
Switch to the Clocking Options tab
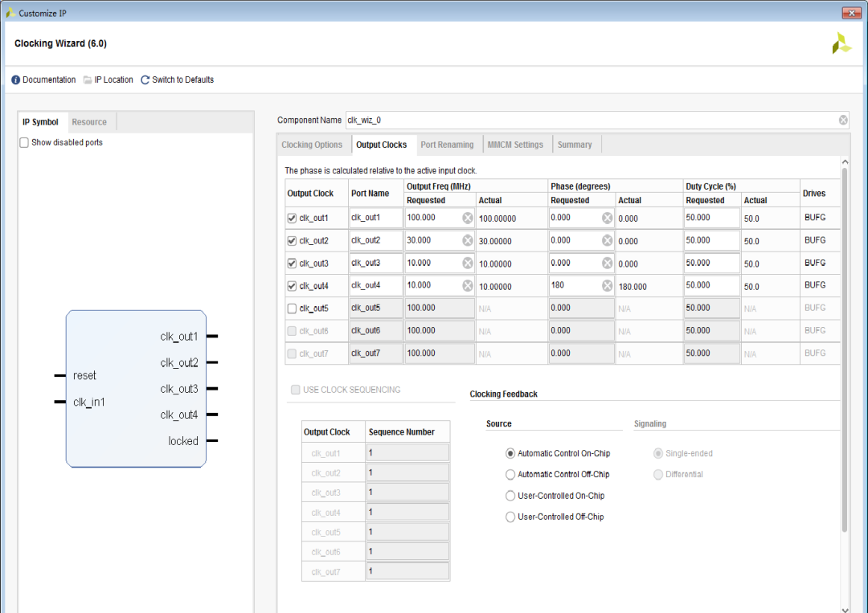tap(312, 145)
